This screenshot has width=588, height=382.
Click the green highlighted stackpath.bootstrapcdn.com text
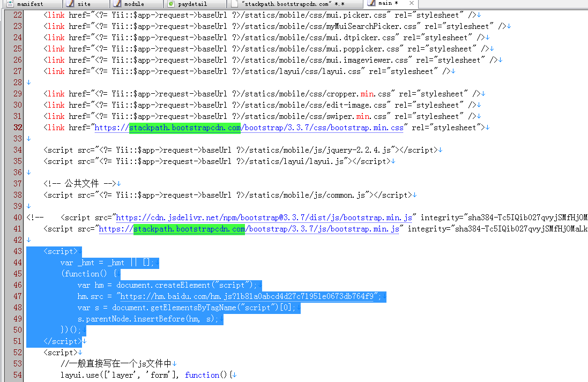[x=184, y=128]
